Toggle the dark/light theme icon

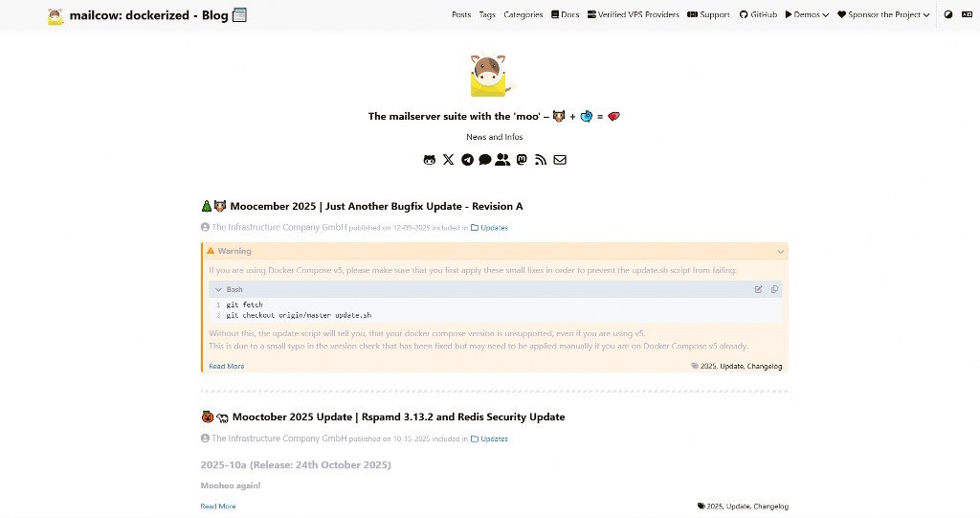point(948,14)
